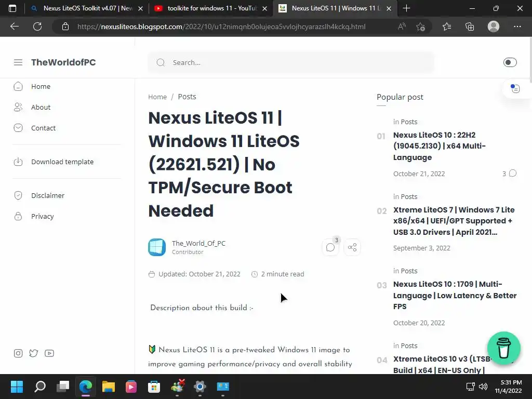This screenshot has height=399, width=532.
Task: Open the Privacy page link
Action: [x=43, y=216]
